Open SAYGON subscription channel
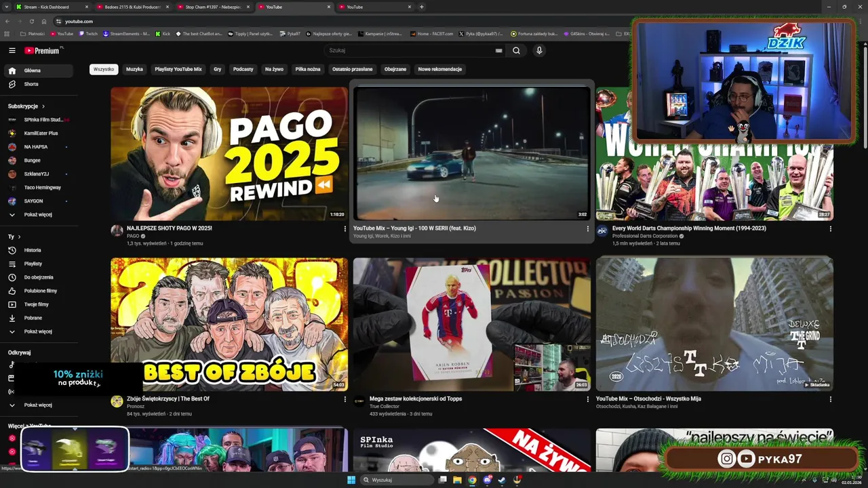This screenshot has width=868, height=488. coord(38,201)
